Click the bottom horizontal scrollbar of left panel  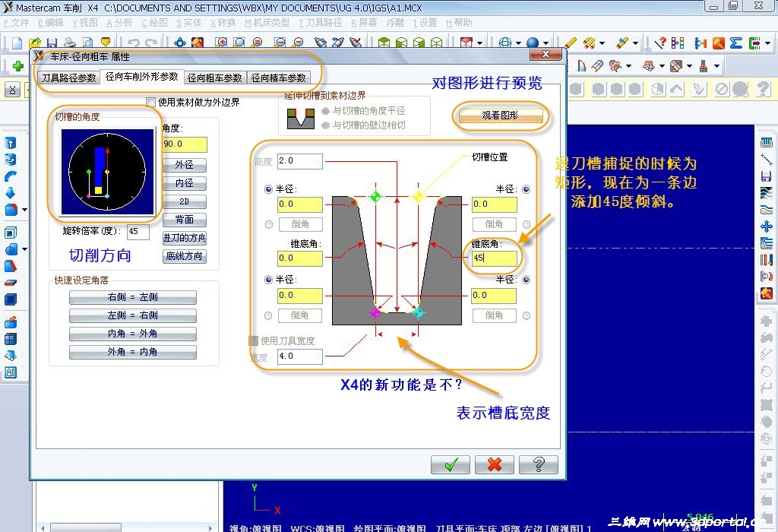[x=128, y=527]
